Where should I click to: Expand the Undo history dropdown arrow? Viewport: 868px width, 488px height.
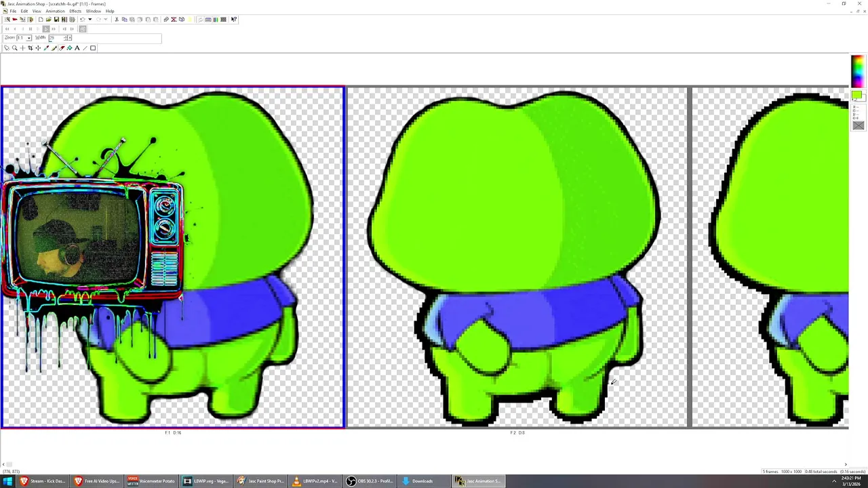coord(90,20)
